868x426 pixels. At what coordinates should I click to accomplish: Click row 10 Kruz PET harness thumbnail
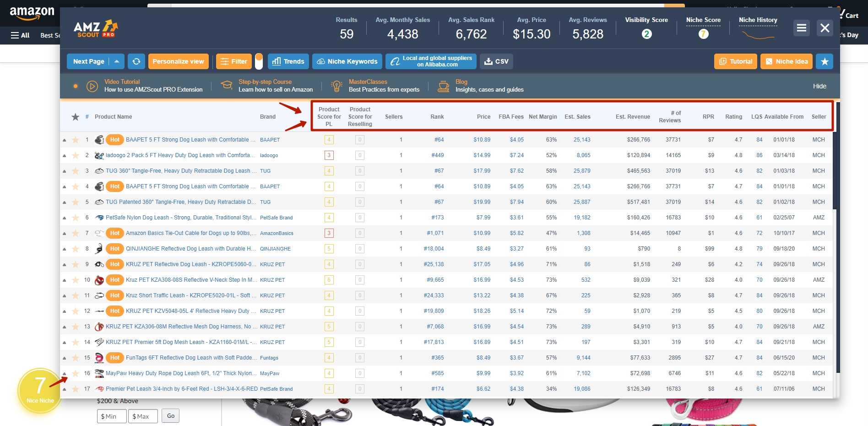pos(99,280)
